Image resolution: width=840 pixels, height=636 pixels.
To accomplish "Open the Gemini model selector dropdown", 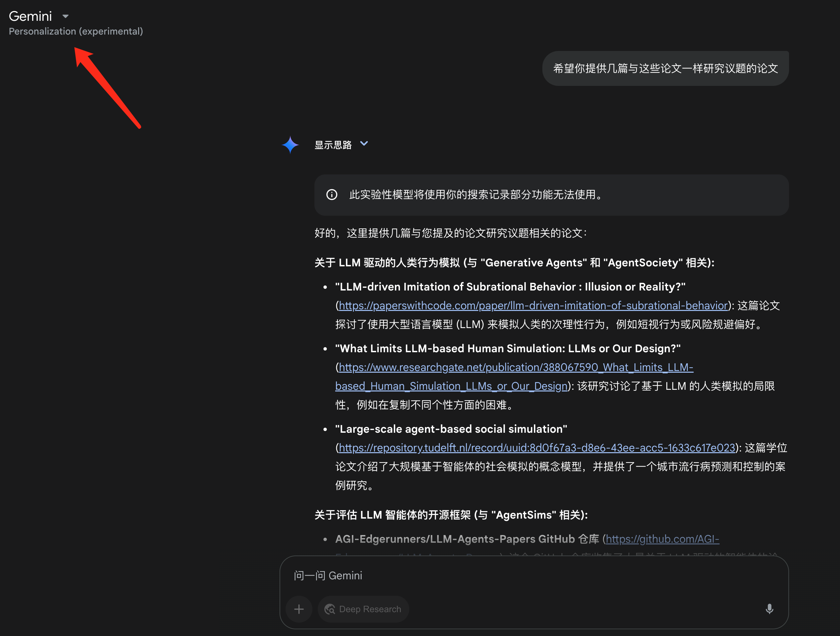I will click(x=39, y=16).
